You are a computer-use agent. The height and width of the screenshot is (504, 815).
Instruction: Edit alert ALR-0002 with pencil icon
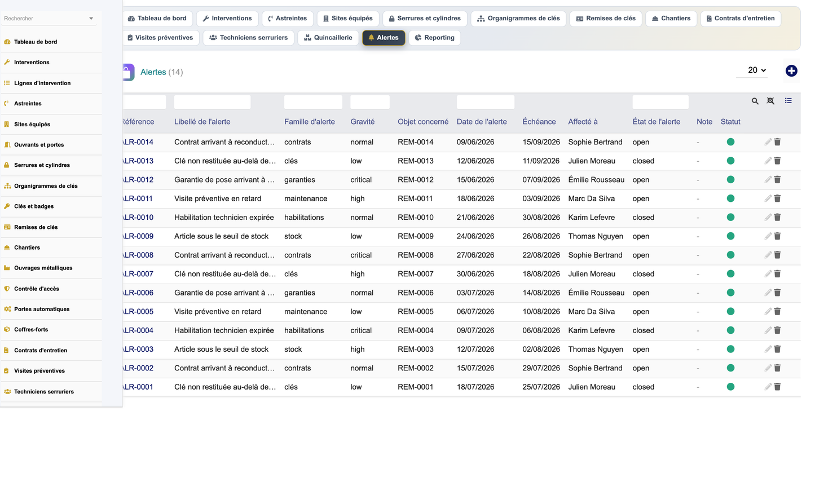pos(768,368)
